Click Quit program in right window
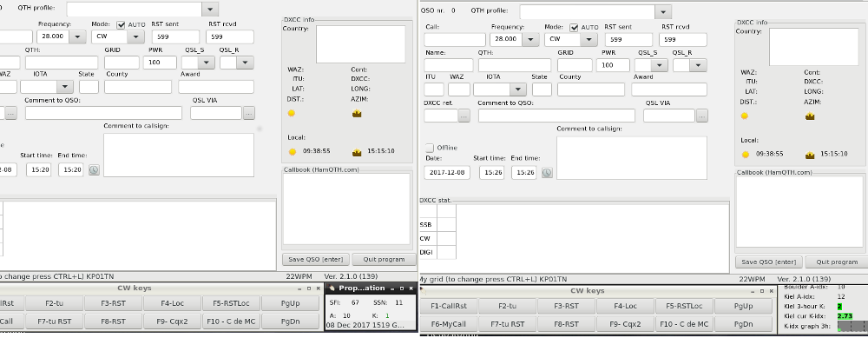 click(x=837, y=262)
